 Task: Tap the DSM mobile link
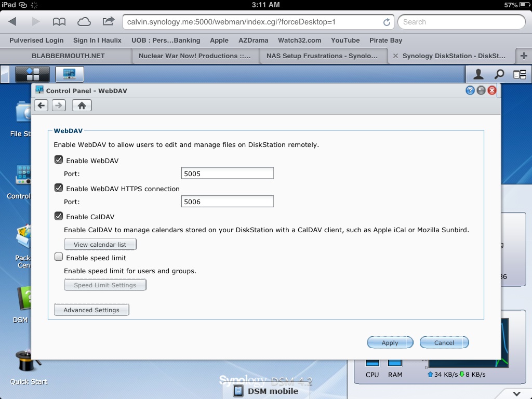[x=265, y=391]
